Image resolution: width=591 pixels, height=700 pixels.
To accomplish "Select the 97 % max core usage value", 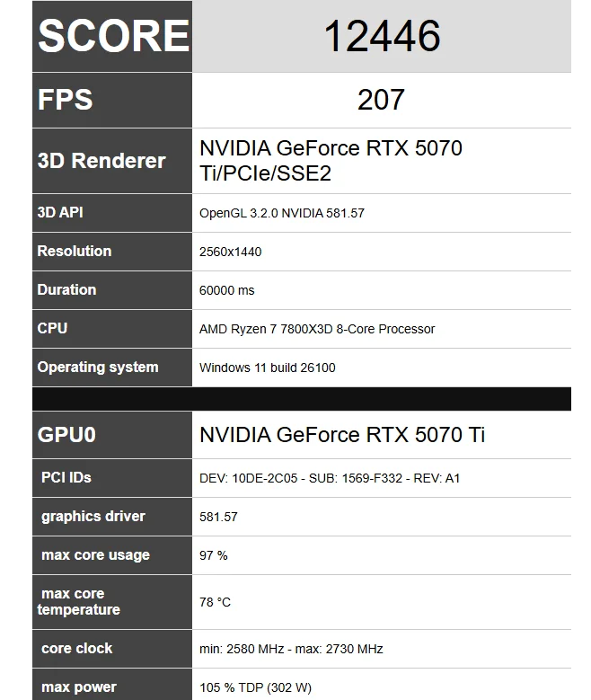I will coord(214,555).
